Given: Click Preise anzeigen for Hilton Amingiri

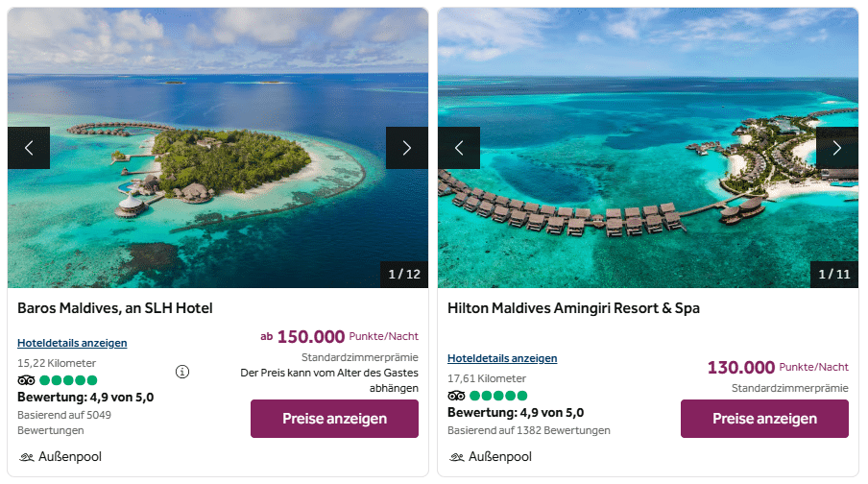Looking at the screenshot, I should coord(764,419).
